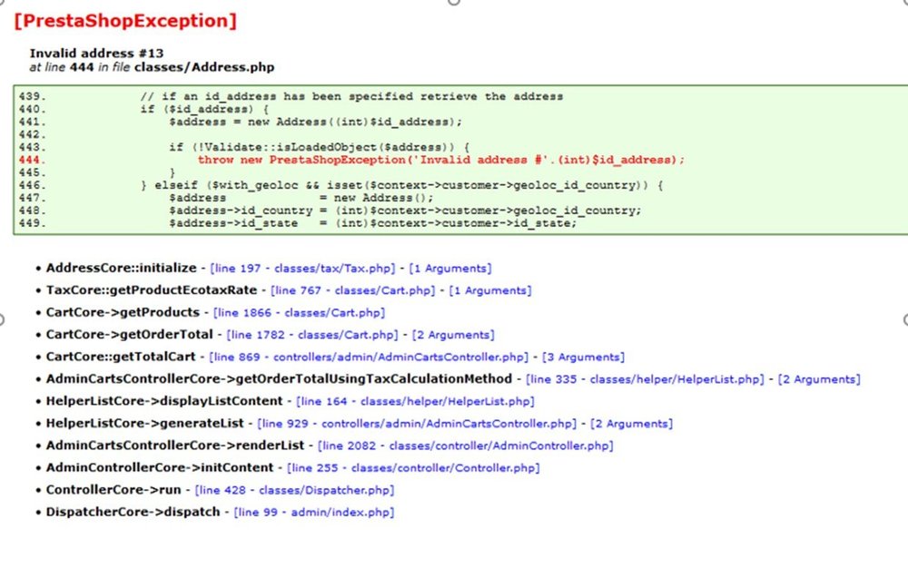Select ControllerCore->run trace entry
908x588 pixels.
[113, 490]
